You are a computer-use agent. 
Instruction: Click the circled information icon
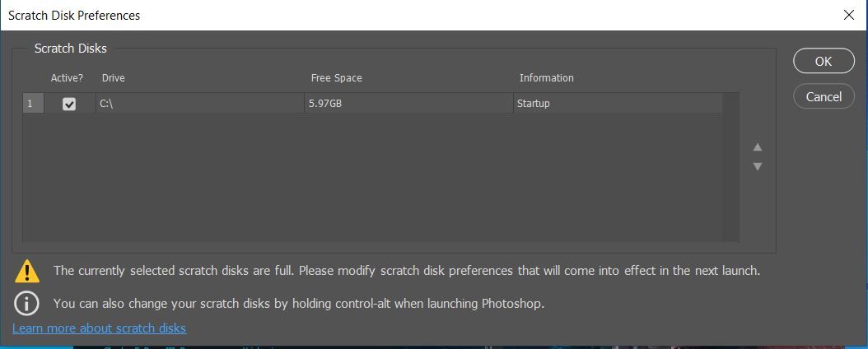(x=27, y=303)
